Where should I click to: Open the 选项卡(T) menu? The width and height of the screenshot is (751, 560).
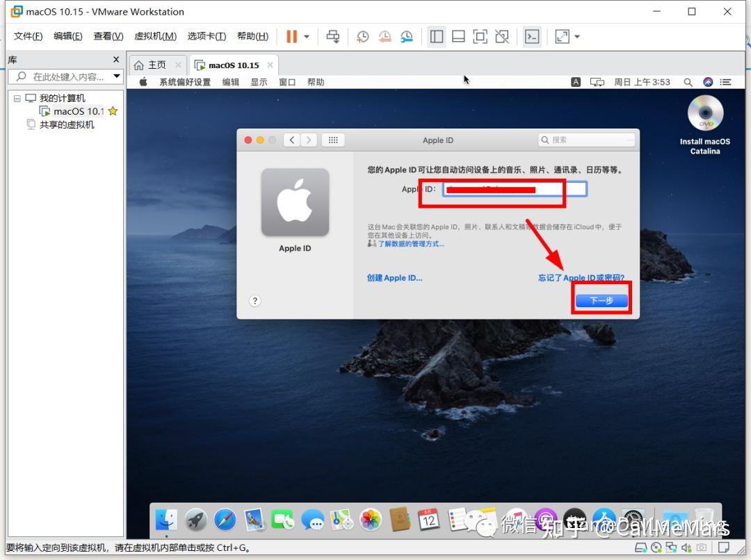click(207, 36)
